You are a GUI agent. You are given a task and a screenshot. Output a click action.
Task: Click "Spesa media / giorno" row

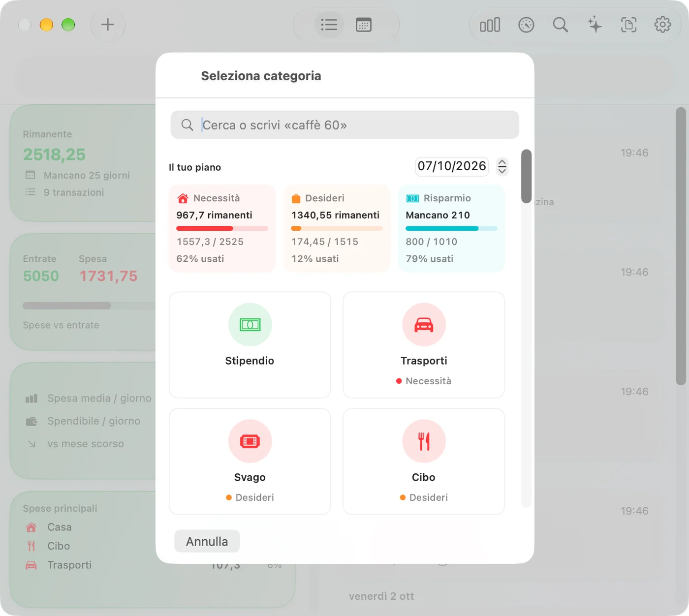[x=89, y=398]
